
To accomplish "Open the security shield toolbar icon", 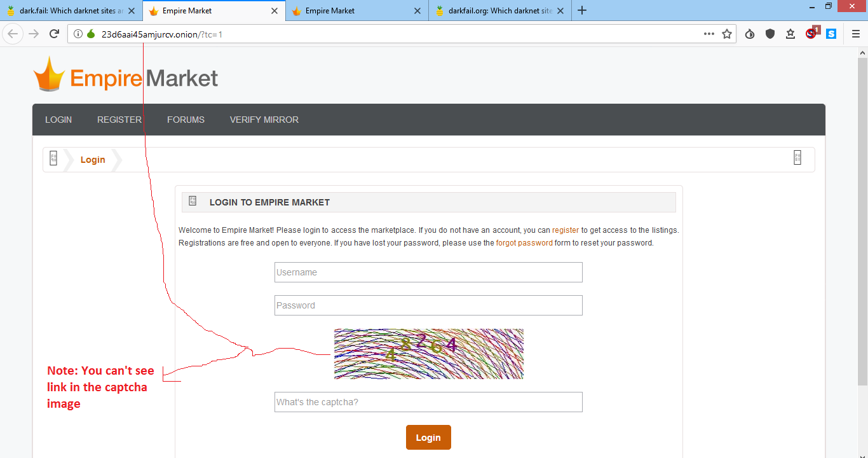I will click(x=770, y=34).
